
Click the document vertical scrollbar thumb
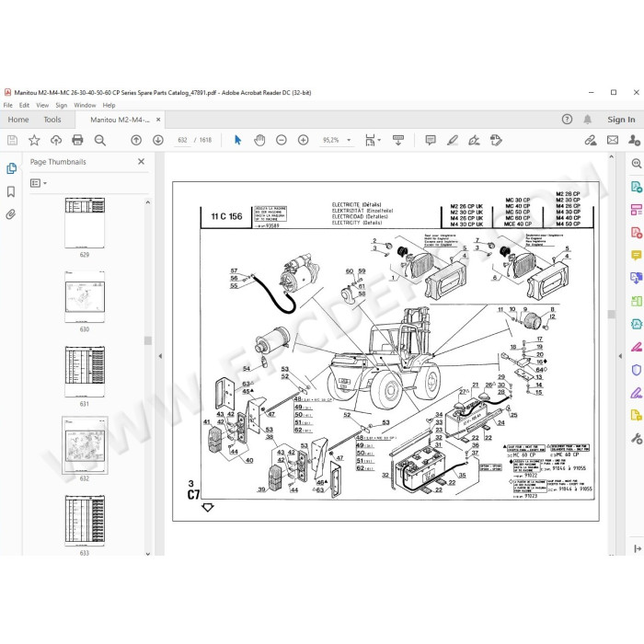point(611,315)
